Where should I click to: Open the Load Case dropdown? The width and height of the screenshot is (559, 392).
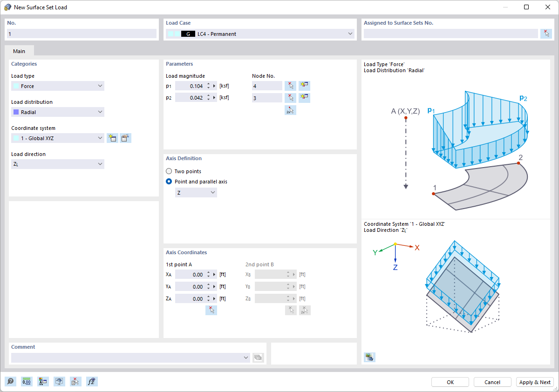click(x=349, y=34)
